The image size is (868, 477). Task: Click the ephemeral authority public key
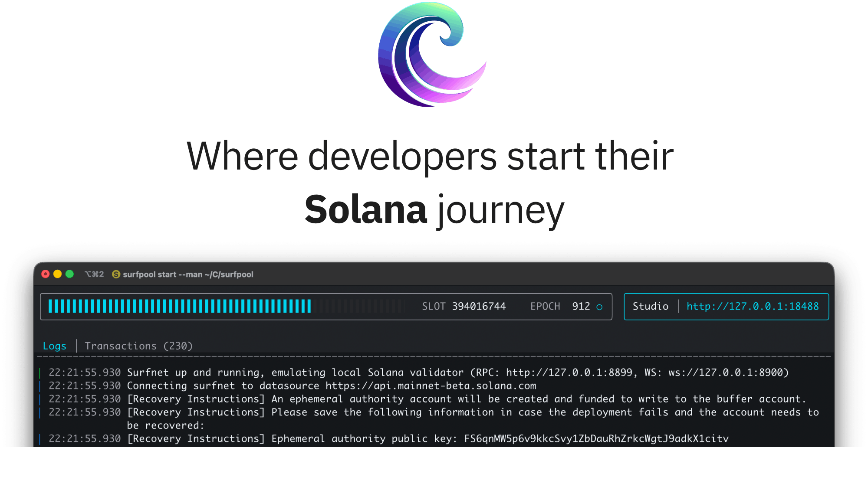(x=596, y=439)
